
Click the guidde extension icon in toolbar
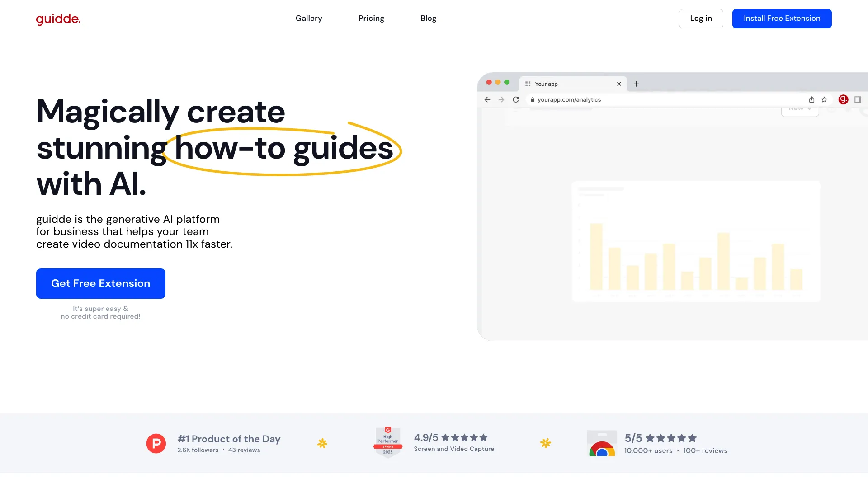click(843, 99)
